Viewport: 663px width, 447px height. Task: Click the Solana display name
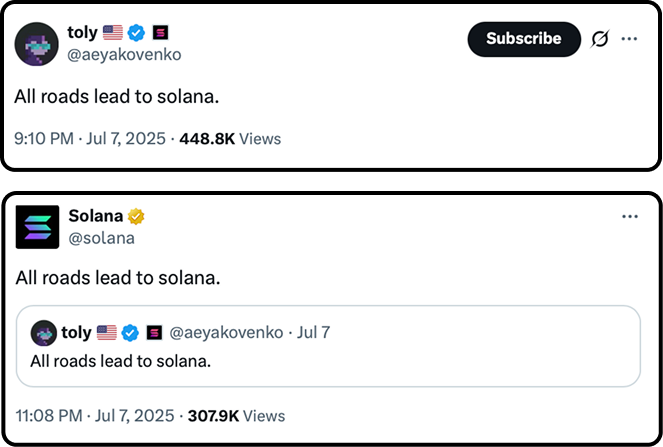tap(95, 216)
